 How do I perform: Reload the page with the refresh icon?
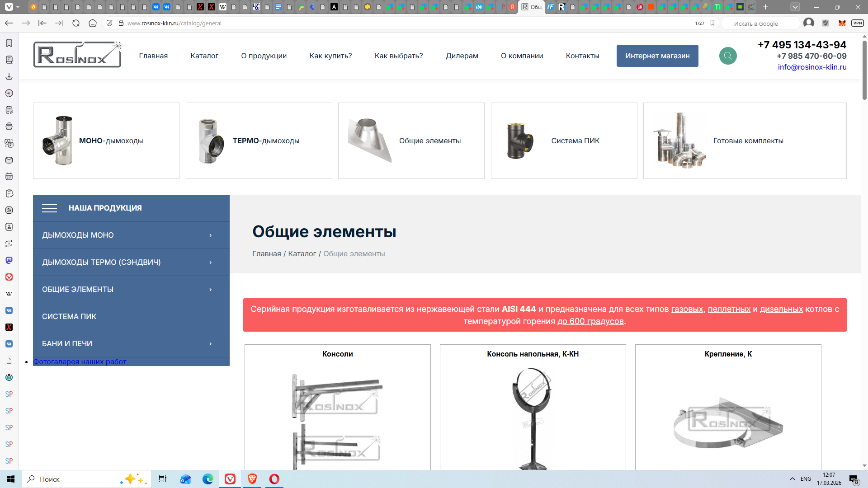coord(76,23)
